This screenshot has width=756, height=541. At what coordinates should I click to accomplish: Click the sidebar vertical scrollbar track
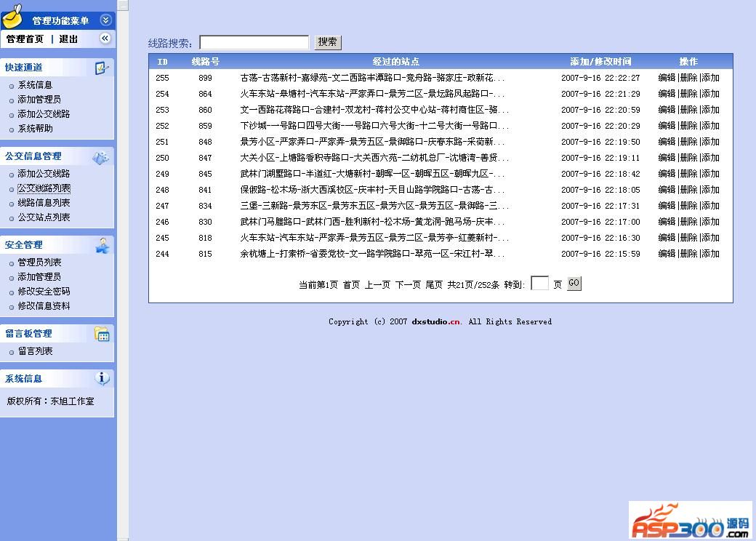click(x=123, y=275)
